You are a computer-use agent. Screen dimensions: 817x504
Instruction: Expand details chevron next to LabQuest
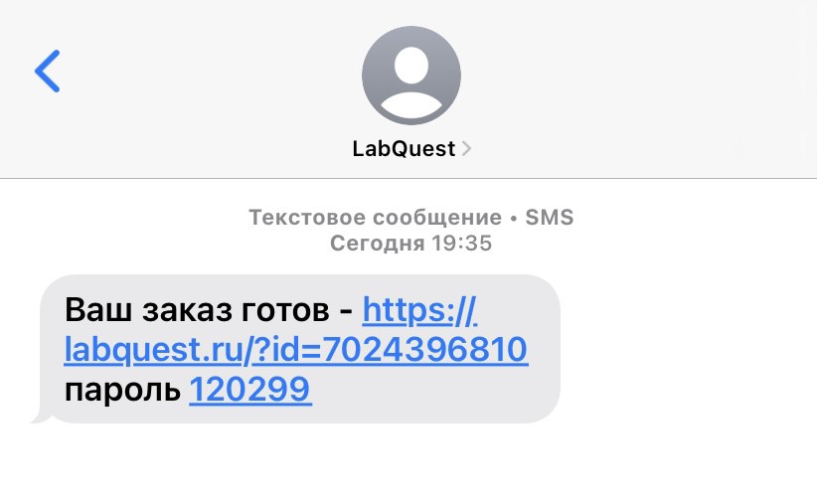click(x=466, y=149)
